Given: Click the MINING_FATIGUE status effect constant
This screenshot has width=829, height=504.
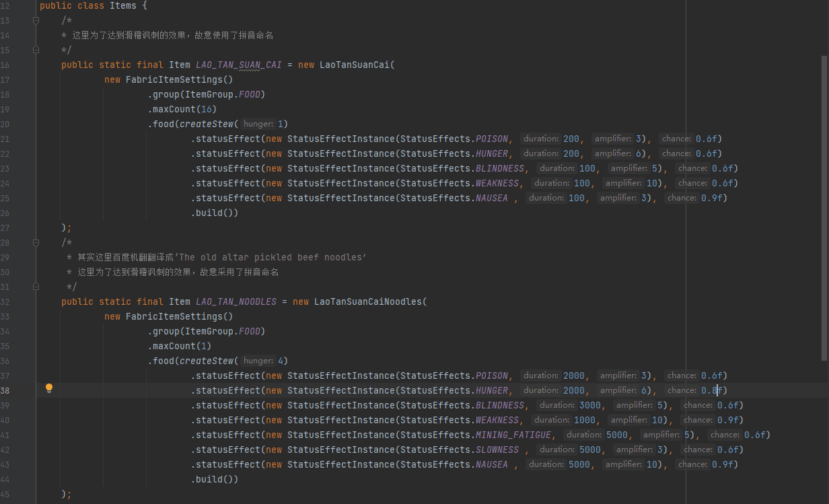Looking at the screenshot, I should coord(513,435).
